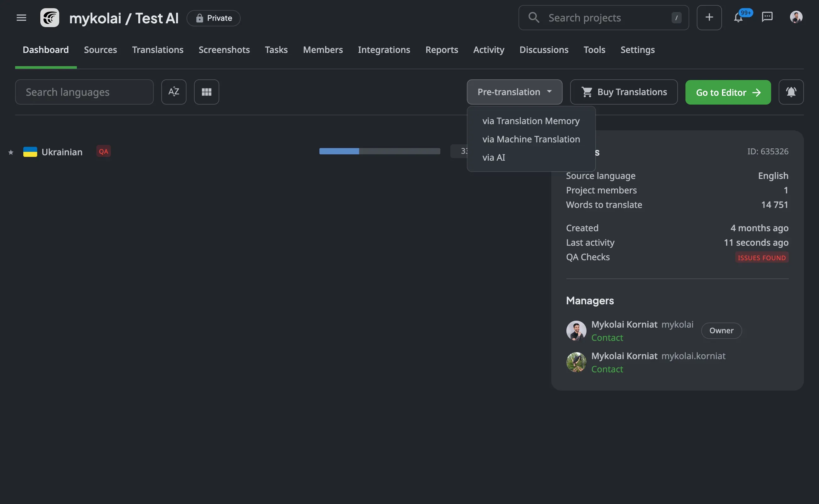Select via AI pre-translation

(494, 158)
